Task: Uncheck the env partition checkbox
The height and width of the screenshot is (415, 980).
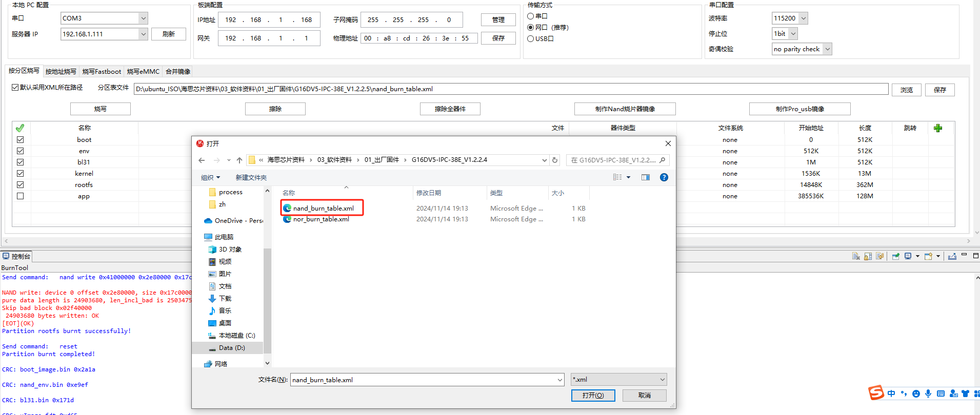Action: [x=20, y=151]
